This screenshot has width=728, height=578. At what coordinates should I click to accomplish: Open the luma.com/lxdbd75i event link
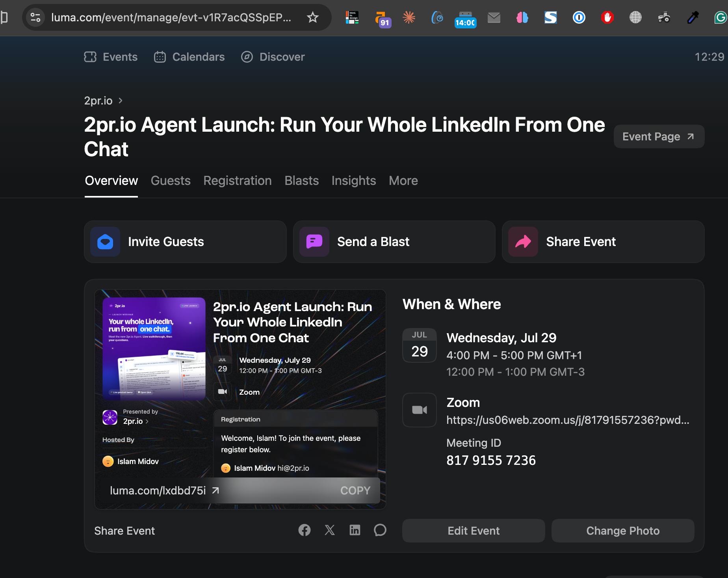pos(165,490)
